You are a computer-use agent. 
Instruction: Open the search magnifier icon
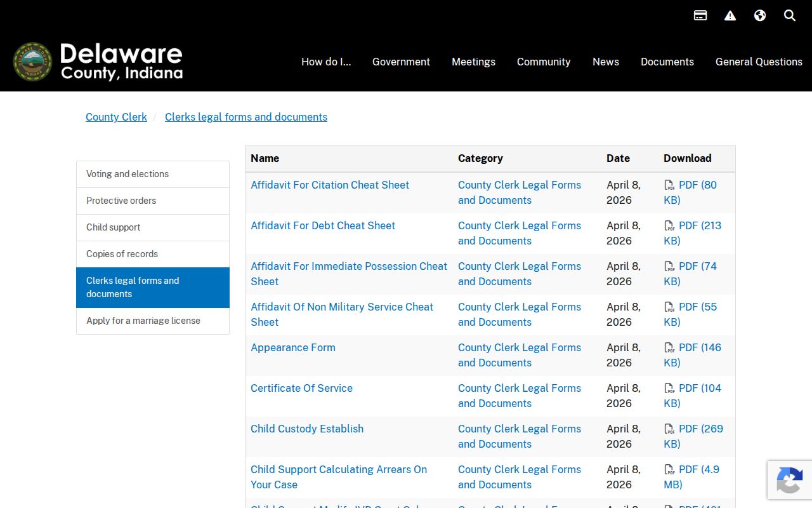coord(790,15)
